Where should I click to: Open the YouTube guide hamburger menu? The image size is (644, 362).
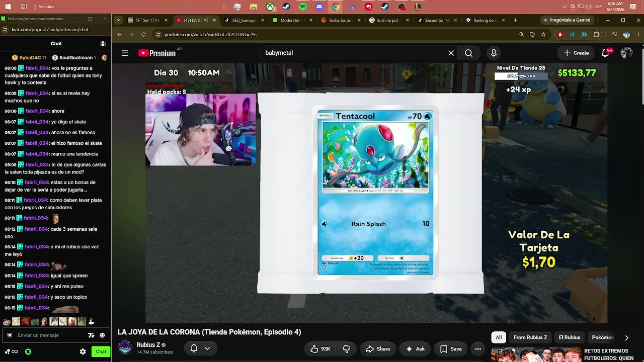tap(125, 53)
